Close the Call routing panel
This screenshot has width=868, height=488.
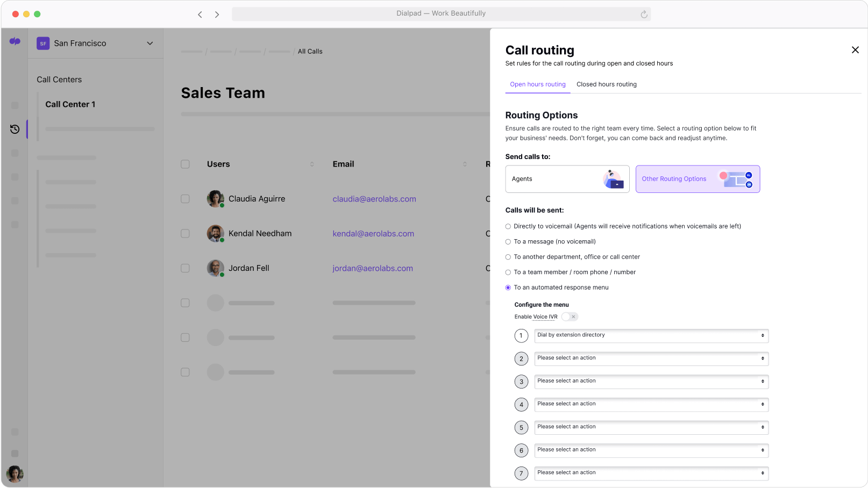tap(855, 49)
